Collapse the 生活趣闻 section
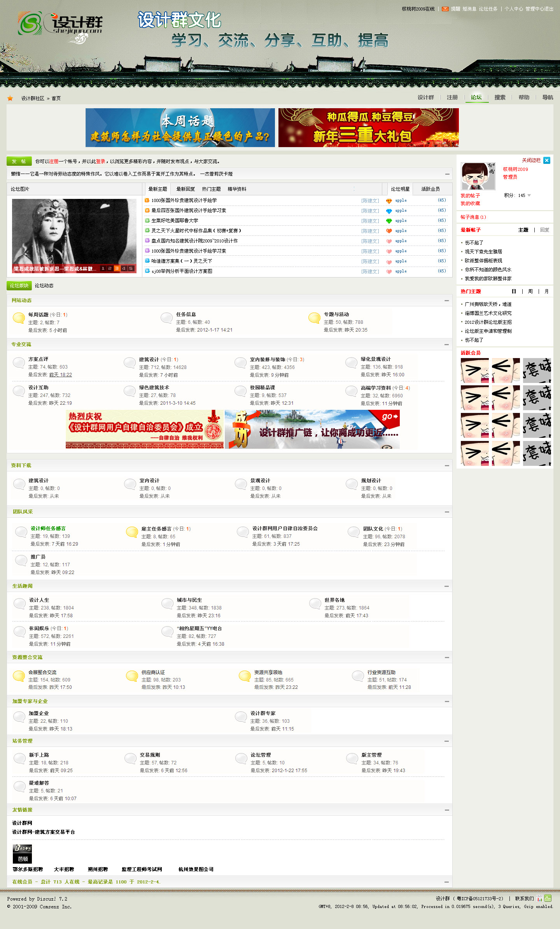The height and width of the screenshot is (929, 560). click(446, 586)
